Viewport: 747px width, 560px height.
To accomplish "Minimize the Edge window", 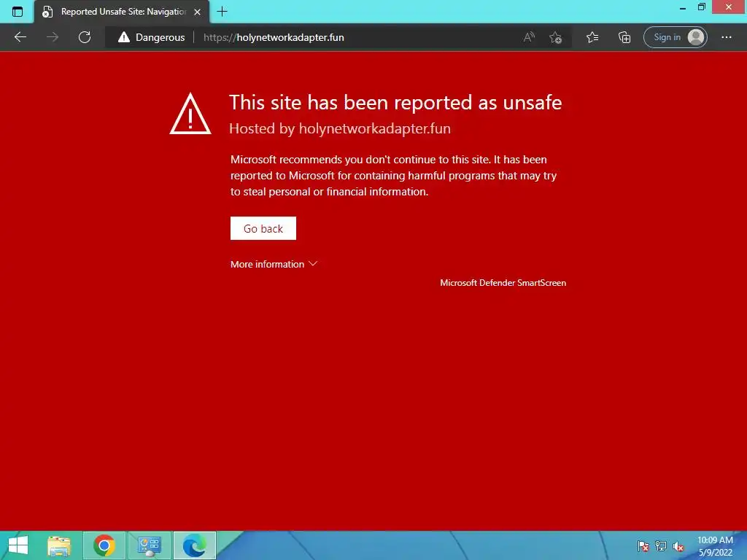I will point(683,7).
